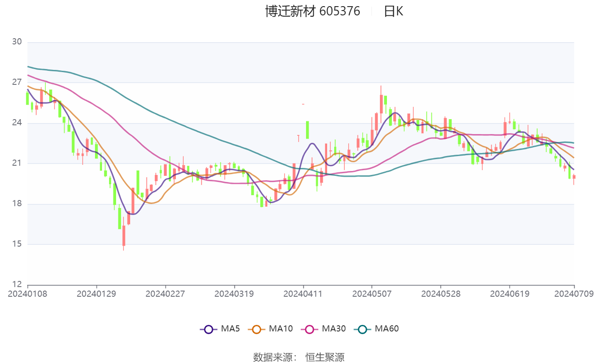This screenshot has height=364, width=598.
Task: Click the 30 y-axis value label
Action: [17, 42]
